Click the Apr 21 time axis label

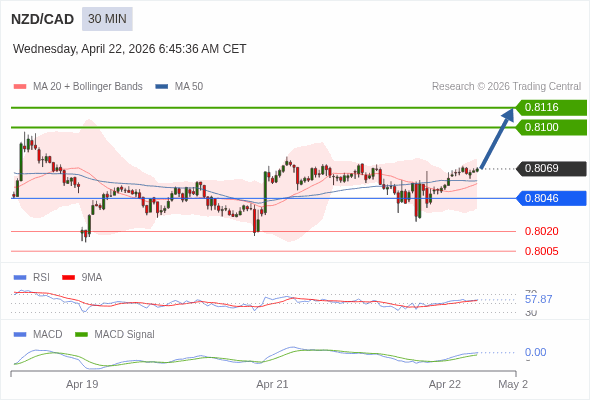[x=272, y=385]
